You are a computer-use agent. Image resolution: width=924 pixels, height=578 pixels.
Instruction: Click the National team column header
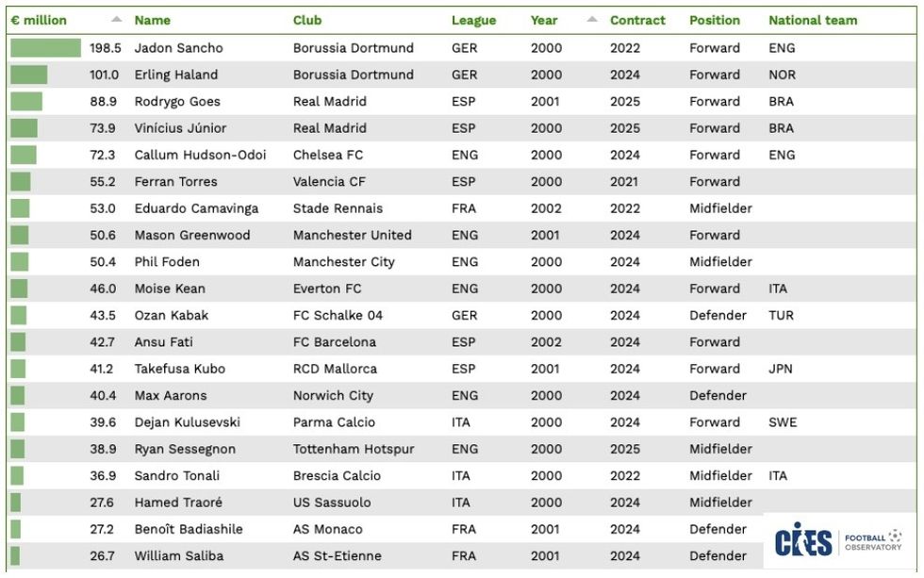[x=813, y=20]
